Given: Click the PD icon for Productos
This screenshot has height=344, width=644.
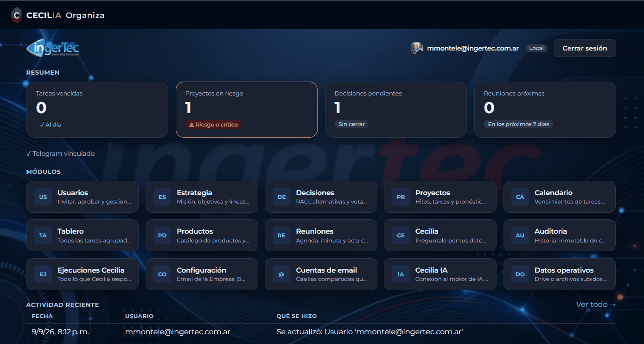Looking at the screenshot, I should 162,235.
